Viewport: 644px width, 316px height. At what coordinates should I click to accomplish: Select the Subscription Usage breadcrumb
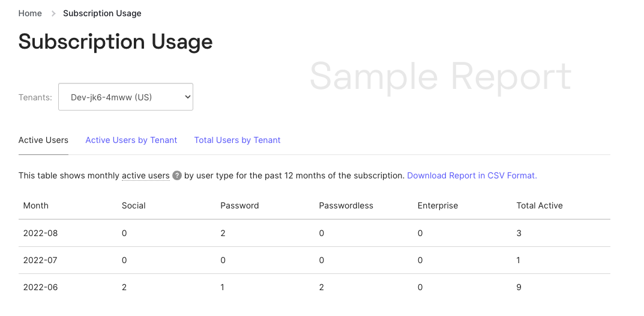click(102, 13)
